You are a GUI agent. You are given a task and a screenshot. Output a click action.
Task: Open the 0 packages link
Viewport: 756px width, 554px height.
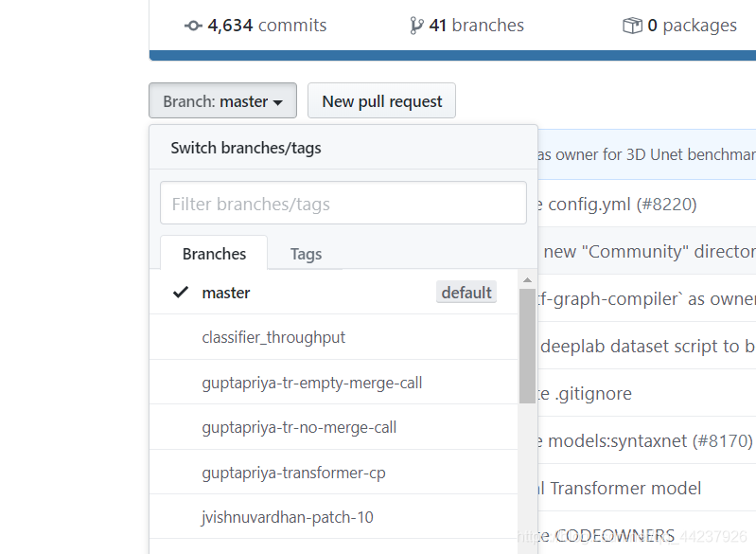click(679, 25)
